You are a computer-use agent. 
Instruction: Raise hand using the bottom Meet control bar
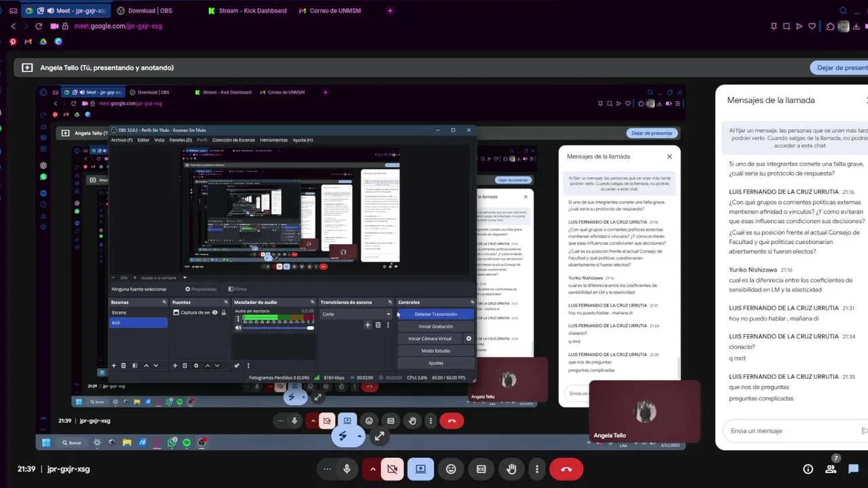tap(512, 469)
